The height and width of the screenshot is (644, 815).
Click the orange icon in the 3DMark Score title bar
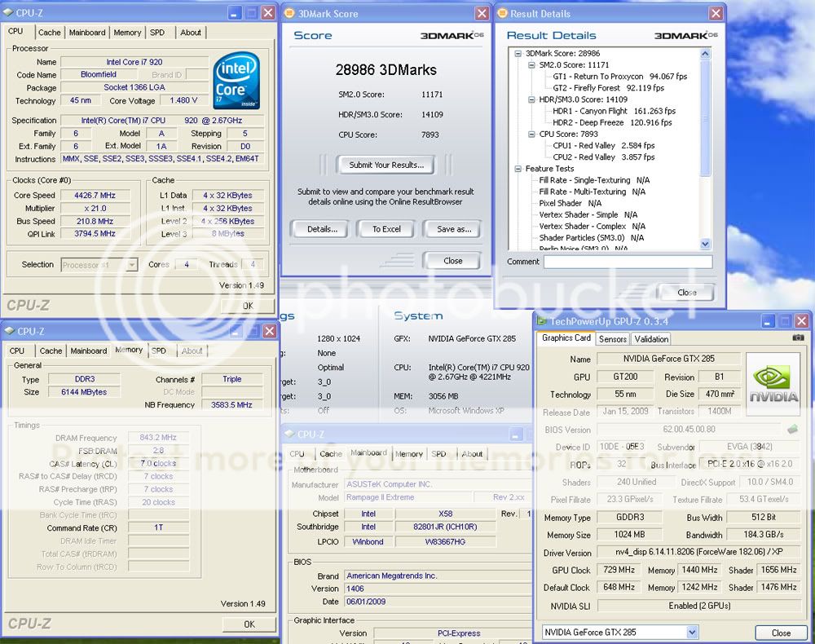289,14
